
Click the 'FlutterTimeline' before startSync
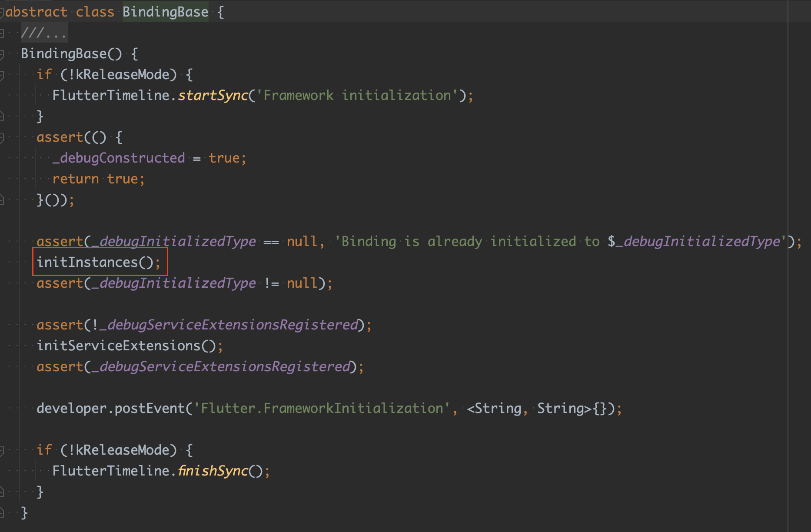click(111, 96)
